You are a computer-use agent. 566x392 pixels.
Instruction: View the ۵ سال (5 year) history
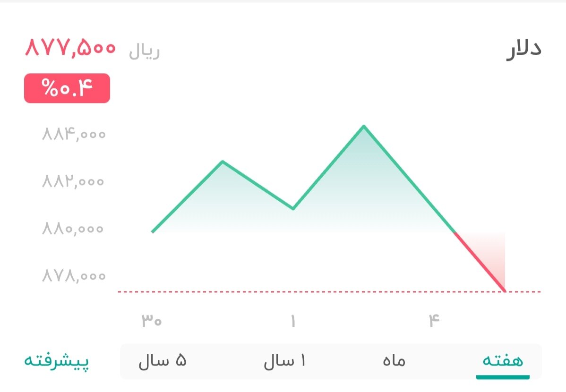tap(163, 361)
